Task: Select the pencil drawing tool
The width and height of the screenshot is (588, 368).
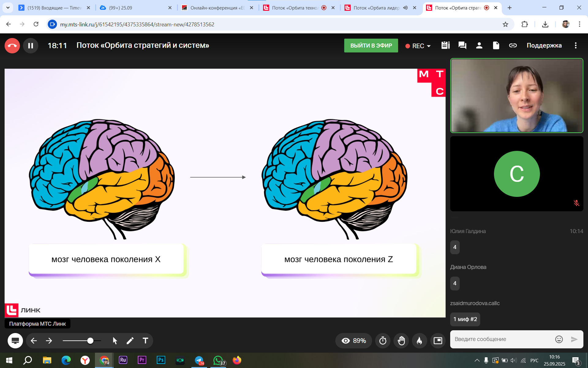Action: (x=130, y=341)
